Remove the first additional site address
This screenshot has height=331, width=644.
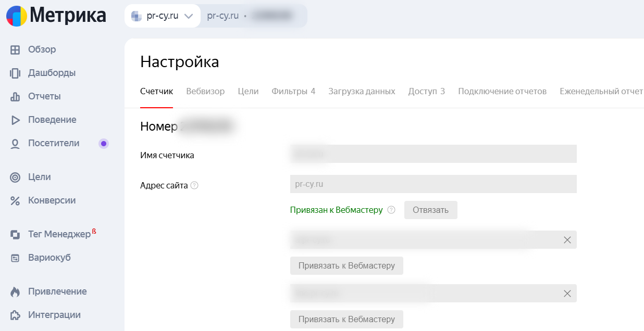pyautogui.click(x=567, y=240)
